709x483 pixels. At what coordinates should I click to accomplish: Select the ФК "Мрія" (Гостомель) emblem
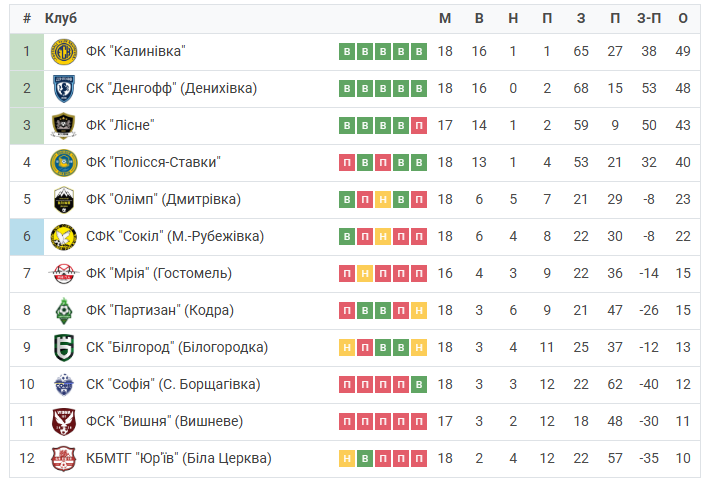coord(63,274)
